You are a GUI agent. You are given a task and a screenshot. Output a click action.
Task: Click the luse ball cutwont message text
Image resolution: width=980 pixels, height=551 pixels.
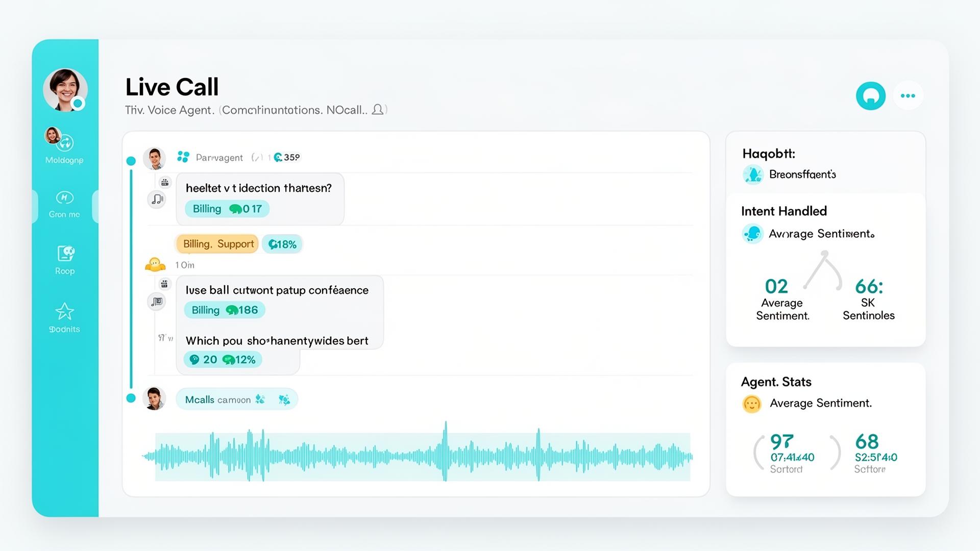277,290
